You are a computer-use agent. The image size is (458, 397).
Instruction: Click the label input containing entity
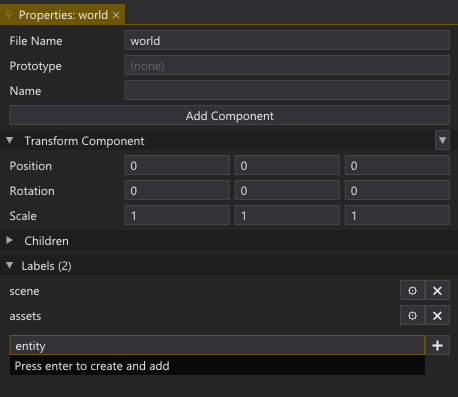click(217, 345)
